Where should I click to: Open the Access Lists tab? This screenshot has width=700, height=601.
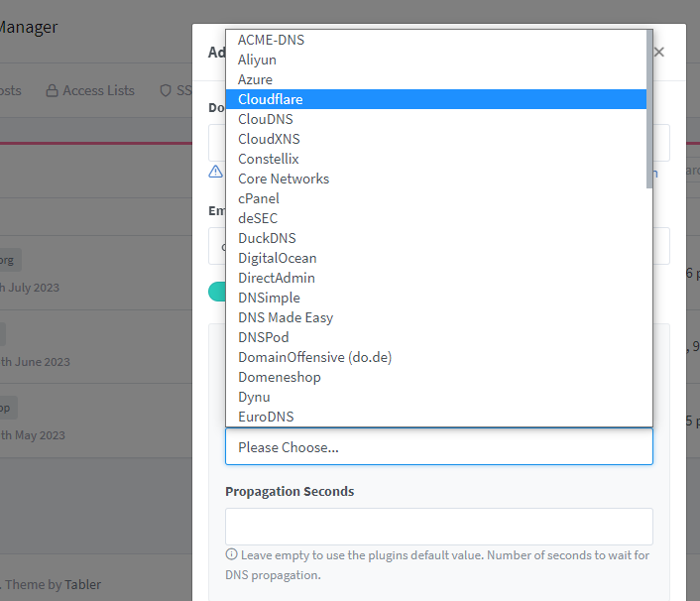click(x=89, y=90)
